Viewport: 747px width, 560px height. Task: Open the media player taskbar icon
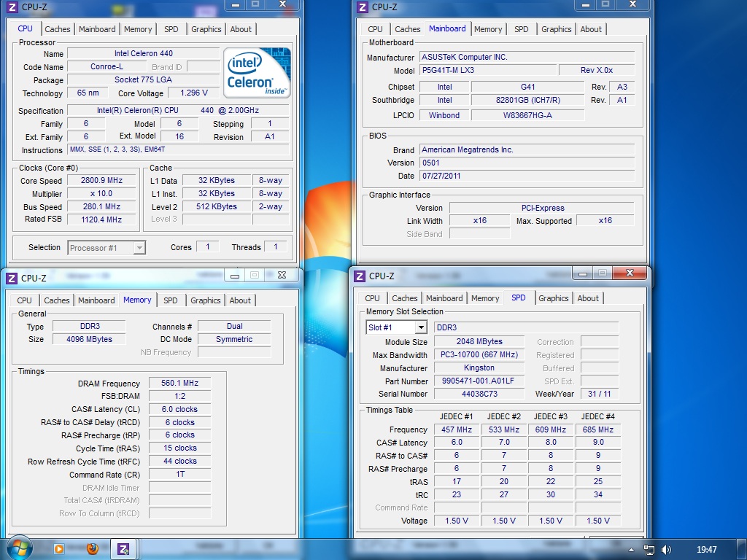click(x=60, y=548)
